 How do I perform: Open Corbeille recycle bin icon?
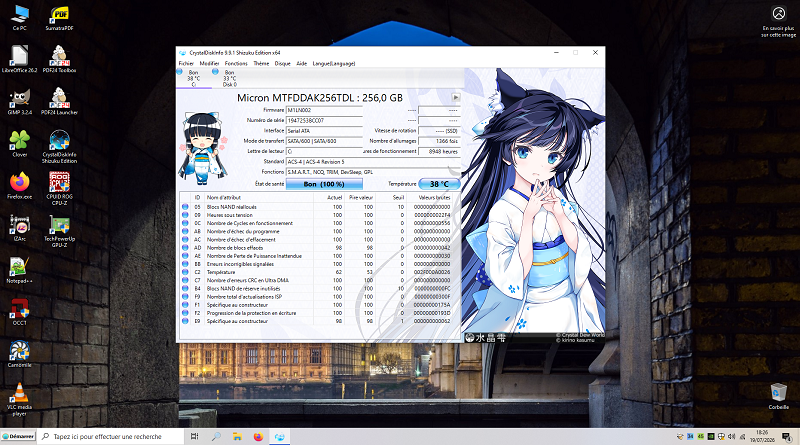pos(779,396)
